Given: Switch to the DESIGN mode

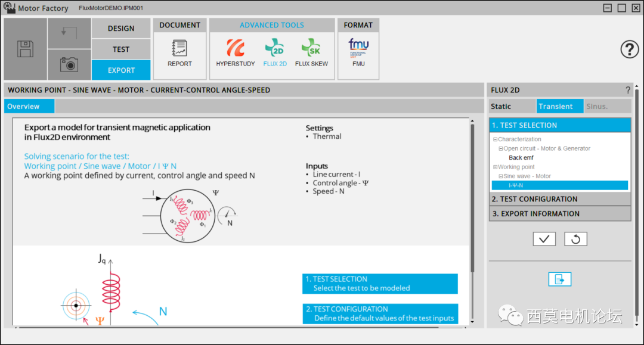Looking at the screenshot, I should click(x=121, y=29).
